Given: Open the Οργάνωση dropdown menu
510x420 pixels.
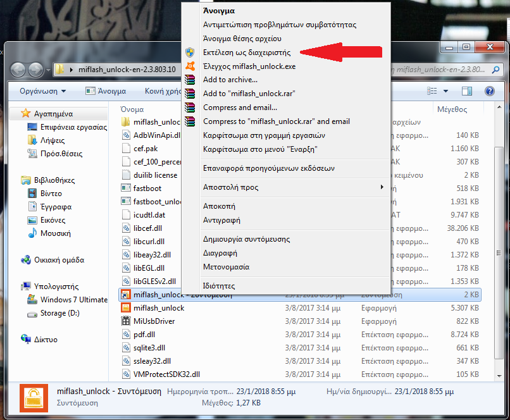Looking at the screenshot, I should pos(42,91).
